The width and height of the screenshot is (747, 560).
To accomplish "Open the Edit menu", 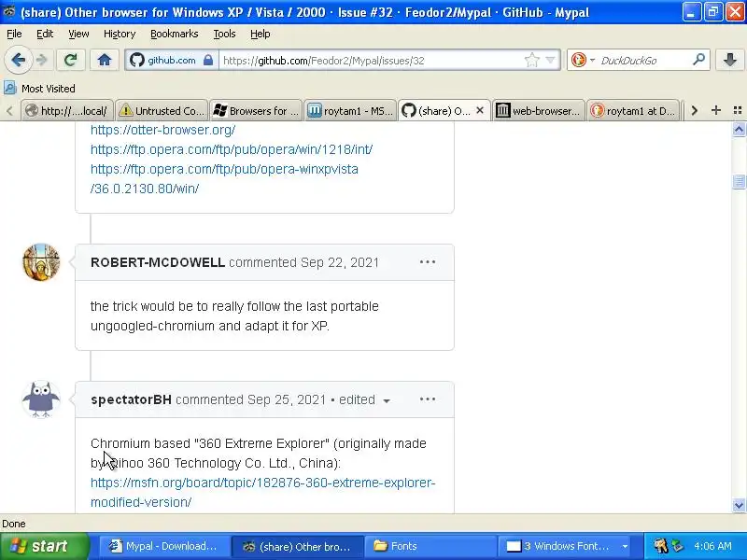I will pyautogui.click(x=45, y=34).
